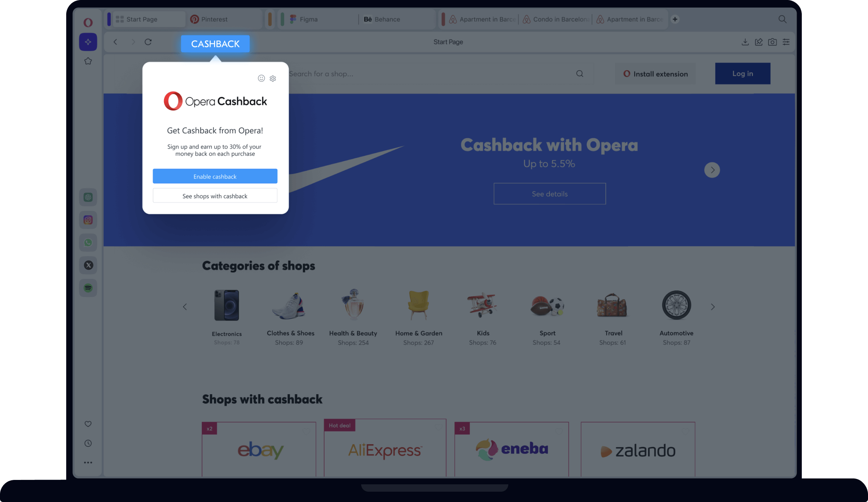Toggle favorite heart on eneba card
Viewport: 868px width, 502px height.
559,431
